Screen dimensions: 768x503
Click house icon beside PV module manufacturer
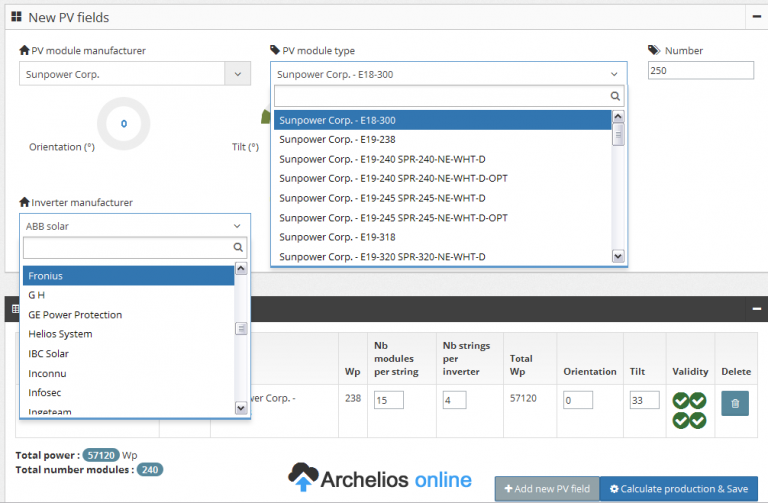click(x=24, y=50)
